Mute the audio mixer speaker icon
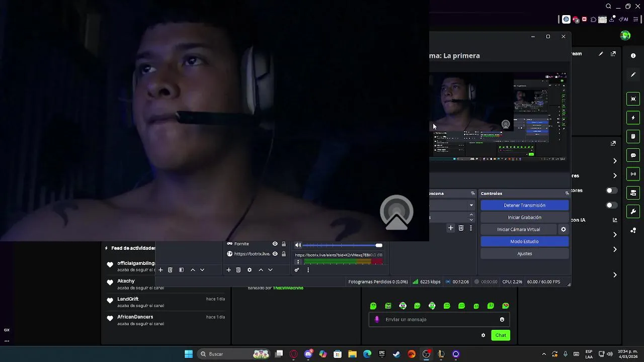 [x=298, y=245]
